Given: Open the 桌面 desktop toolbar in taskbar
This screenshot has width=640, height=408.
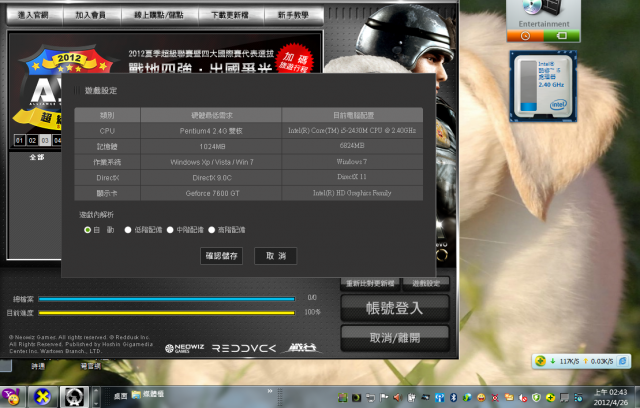Looking at the screenshot, I should [120, 396].
